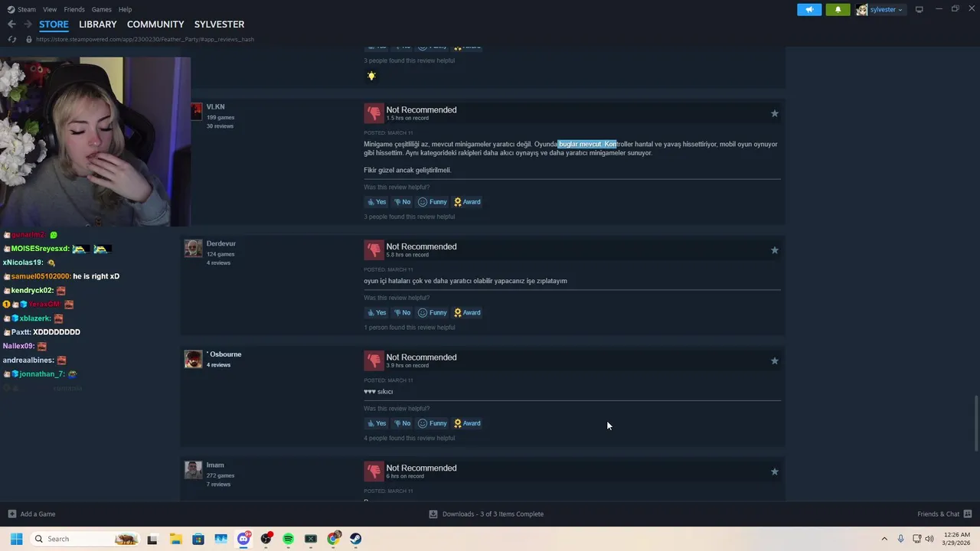This screenshot has width=980, height=551.
Task: Click the Windows taskbar Search box
Action: click(84, 539)
